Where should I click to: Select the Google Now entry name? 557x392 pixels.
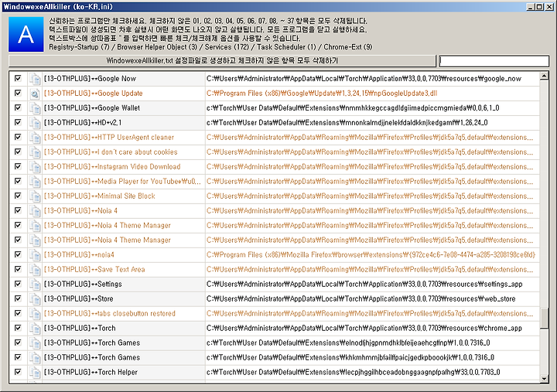click(90, 79)
